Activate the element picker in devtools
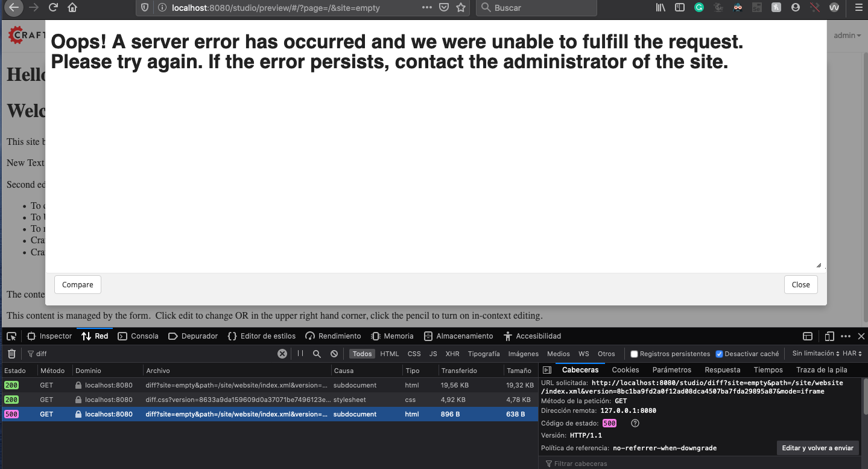Screen dimensions: 868x469 [x=11, y=336]
